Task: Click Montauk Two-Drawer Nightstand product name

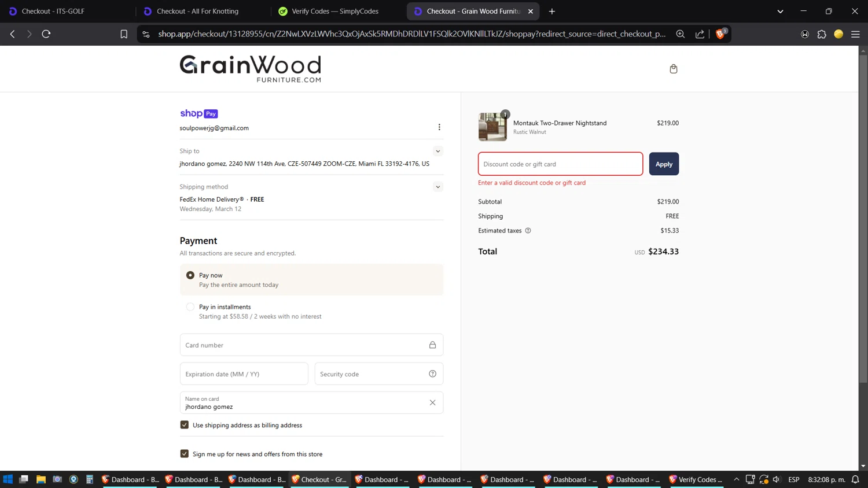Action: point(560,123)
